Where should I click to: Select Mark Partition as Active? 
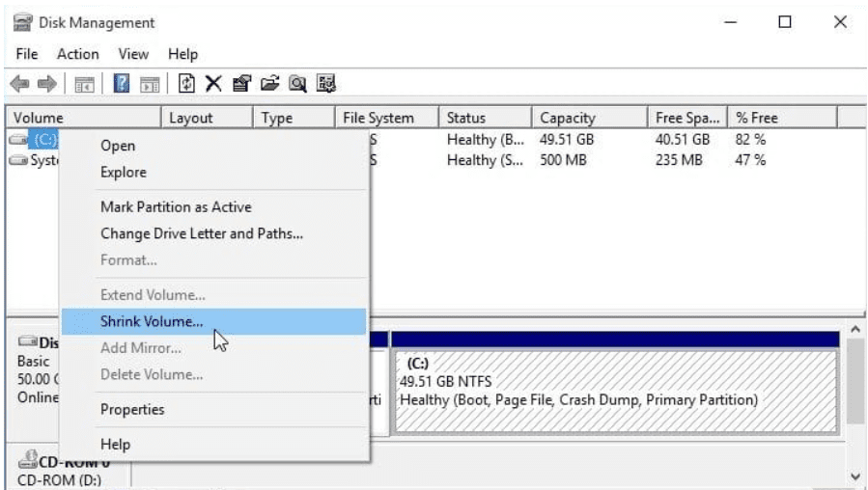(x=213, y=206)
